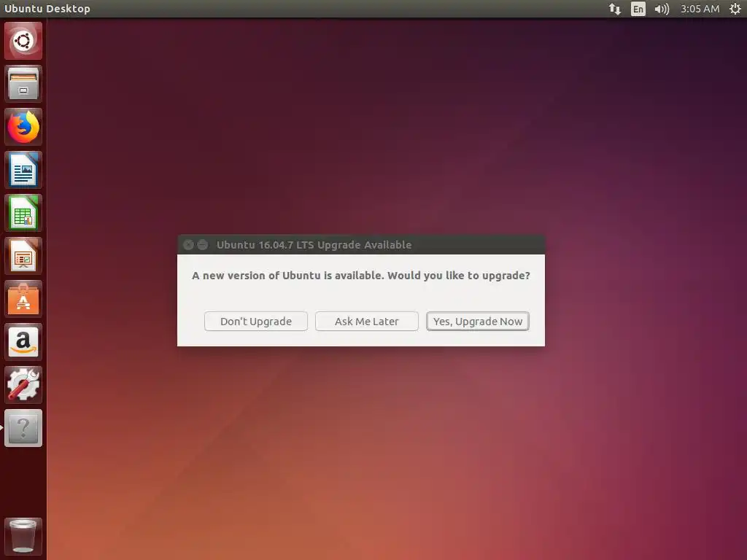Click the upgrade question message text
Viewport: 747px width, 560px height.
point(361,276)
